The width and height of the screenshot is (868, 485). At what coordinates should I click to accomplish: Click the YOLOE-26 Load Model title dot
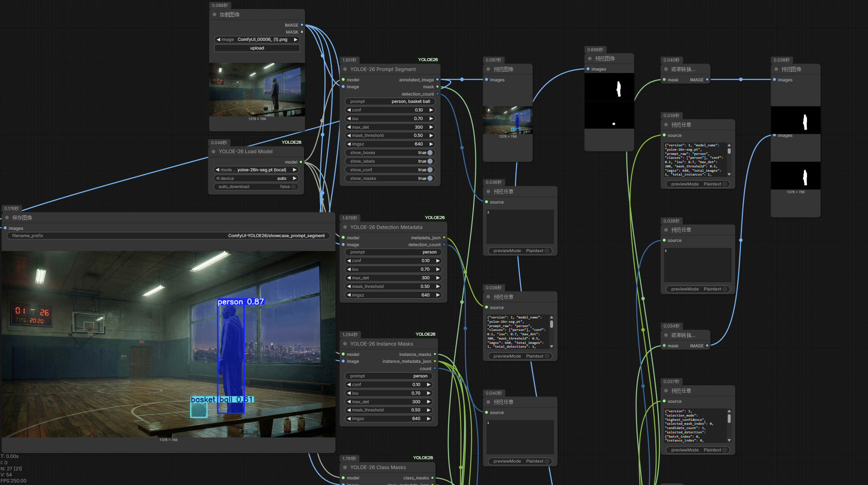tap(213, 151)
